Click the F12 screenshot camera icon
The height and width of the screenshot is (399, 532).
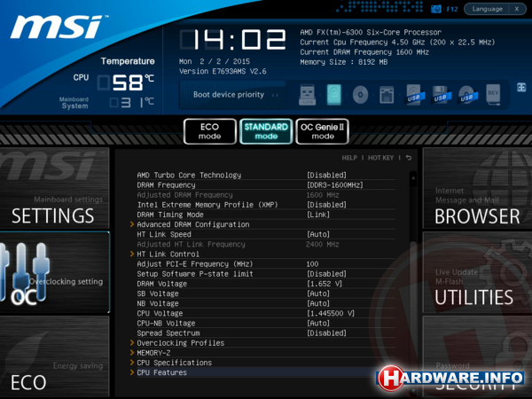pyautogui.click(x=435, y=9)
